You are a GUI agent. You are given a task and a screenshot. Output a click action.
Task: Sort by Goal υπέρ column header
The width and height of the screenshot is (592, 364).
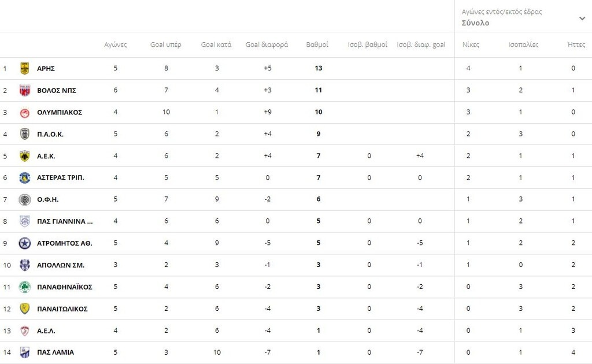(x=166, y=45)
